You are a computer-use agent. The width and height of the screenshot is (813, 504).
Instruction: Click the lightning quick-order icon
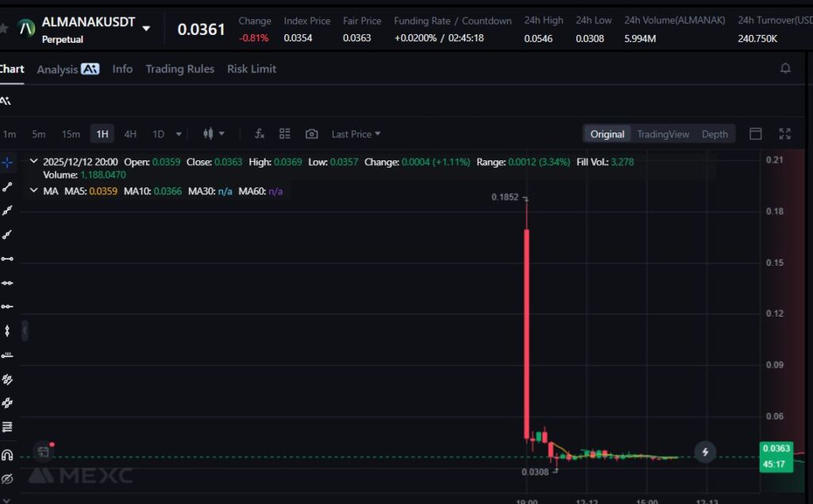(x=705, y=452)
